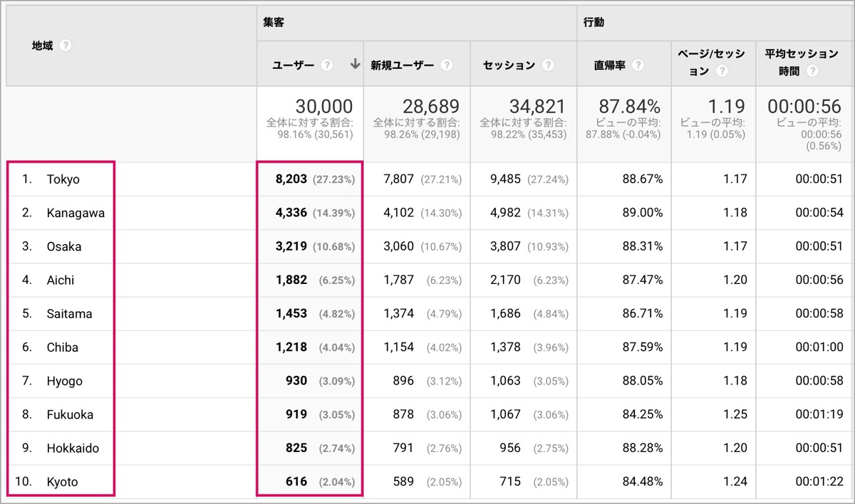Image resolution: width=855 pixels, height=504 pixels.
Task: Open help icon beside 地域 header
Action: (x=66, y=46)
